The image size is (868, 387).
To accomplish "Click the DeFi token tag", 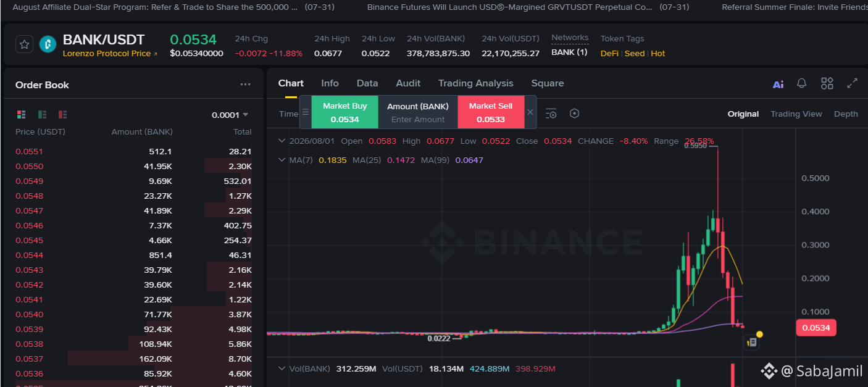I will point(609,54).
